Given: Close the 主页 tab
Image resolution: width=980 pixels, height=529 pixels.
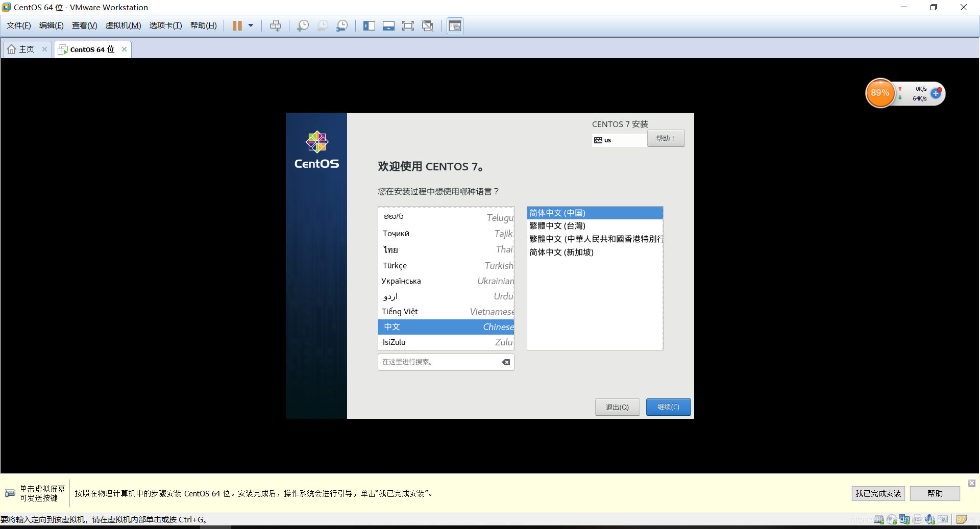Looking at the screenshot, I should click(x=44, y=49).
